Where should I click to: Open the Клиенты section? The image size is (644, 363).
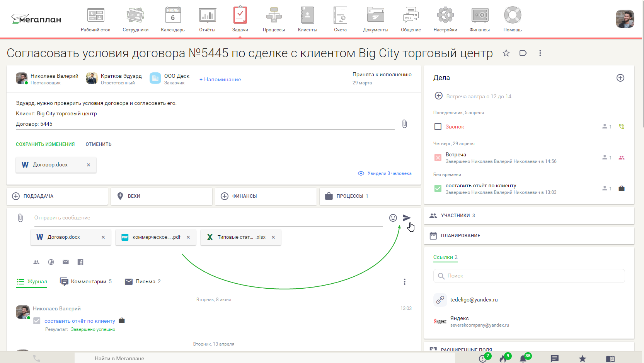point(308,19)
